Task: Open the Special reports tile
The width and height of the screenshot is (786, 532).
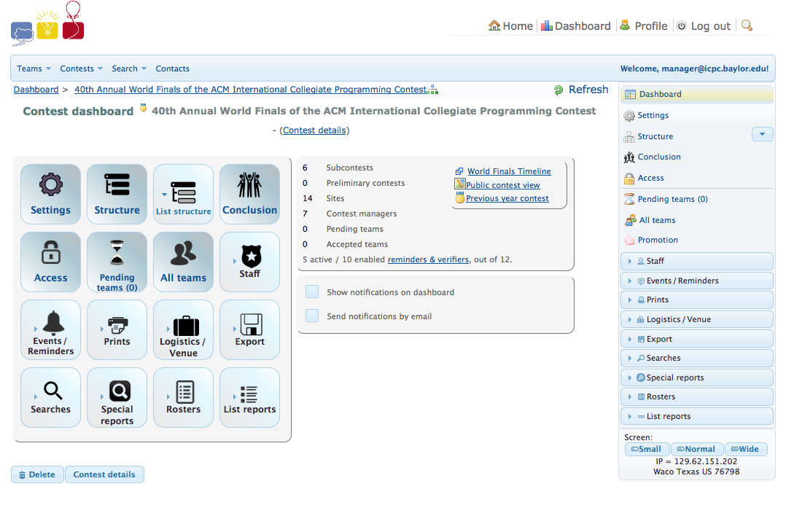Action: coord(117,397)
